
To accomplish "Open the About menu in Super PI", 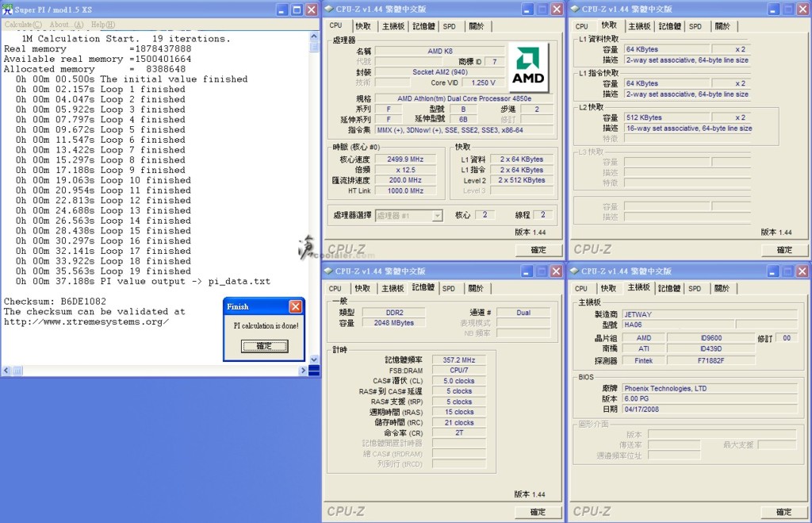I will pyautogui.click(x=67, y=25).
